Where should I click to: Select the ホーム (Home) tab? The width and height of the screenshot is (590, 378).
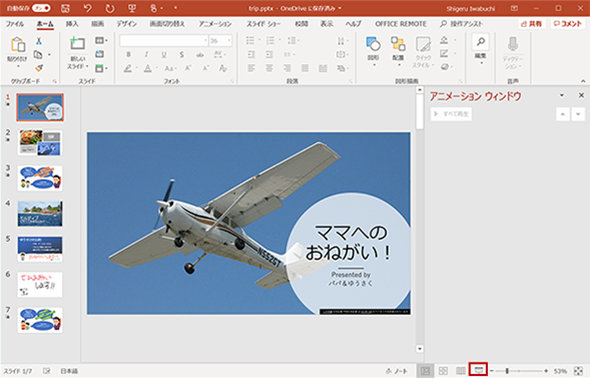tap(45, 24)
